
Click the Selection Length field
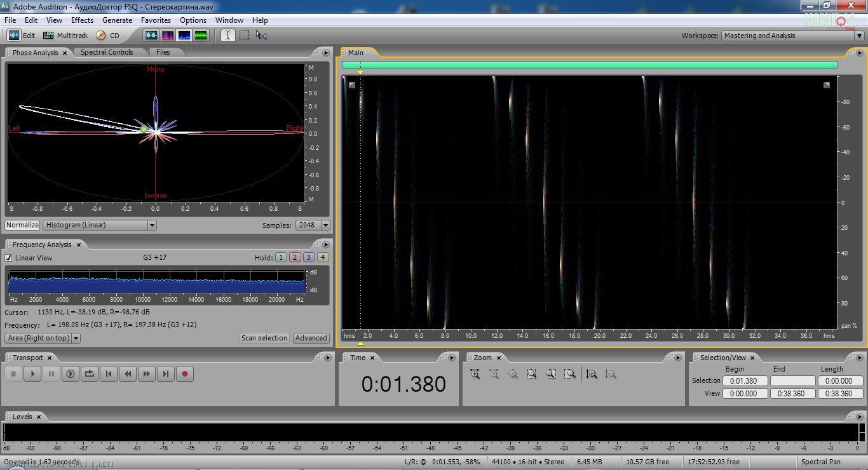[x=840, y=381]
